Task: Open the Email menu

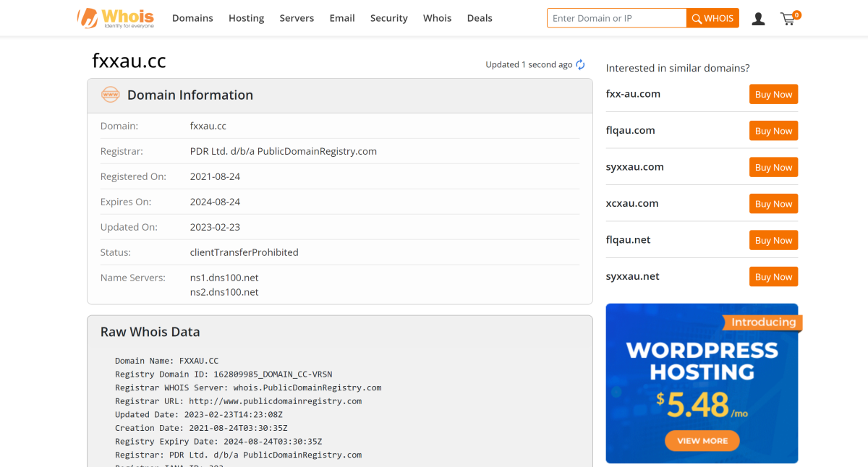Action: click(342, 18)
